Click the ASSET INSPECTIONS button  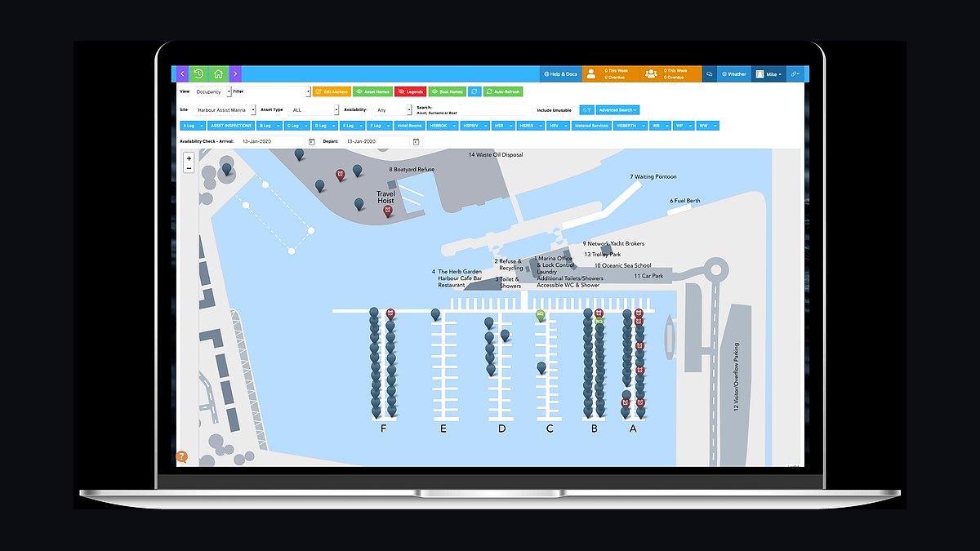(231, 126)
